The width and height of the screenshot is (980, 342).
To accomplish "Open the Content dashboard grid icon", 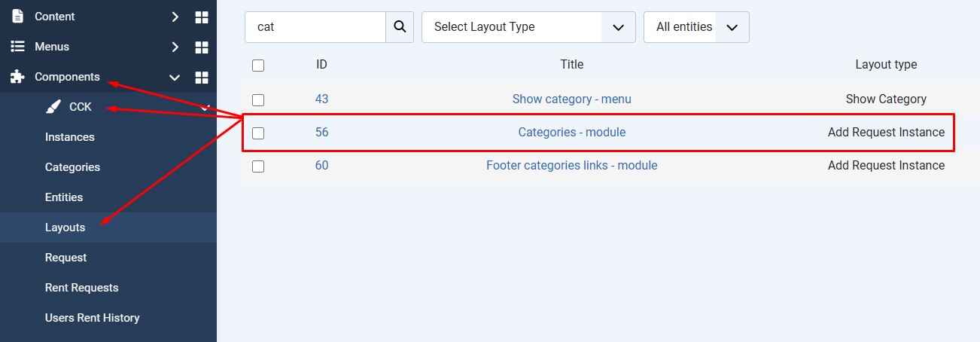I will (x=201, y=17).
